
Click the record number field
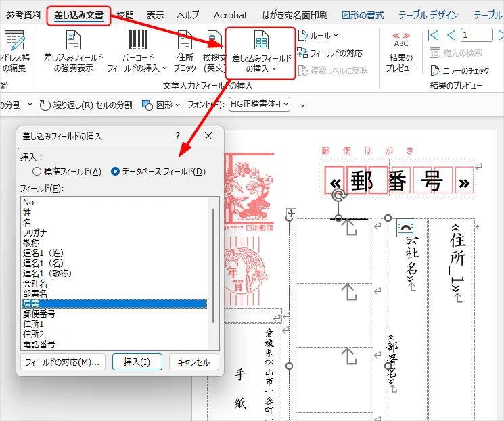click(x=477, y=35)
